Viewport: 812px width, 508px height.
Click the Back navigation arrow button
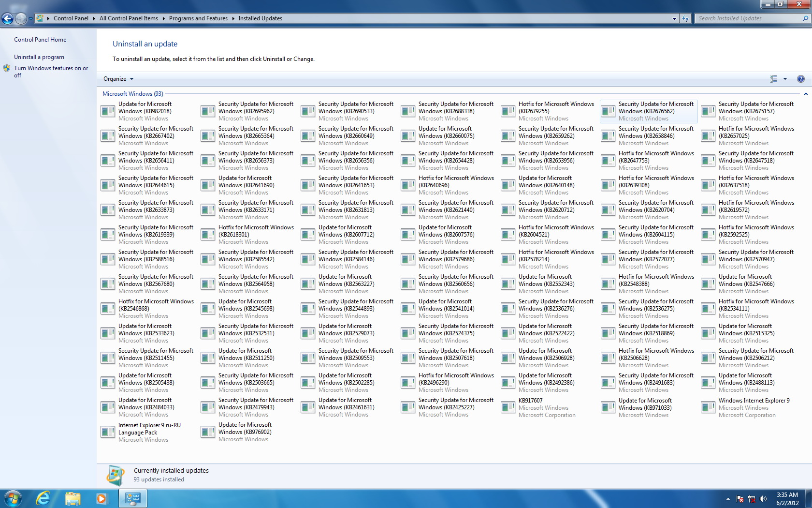point(7,18)
